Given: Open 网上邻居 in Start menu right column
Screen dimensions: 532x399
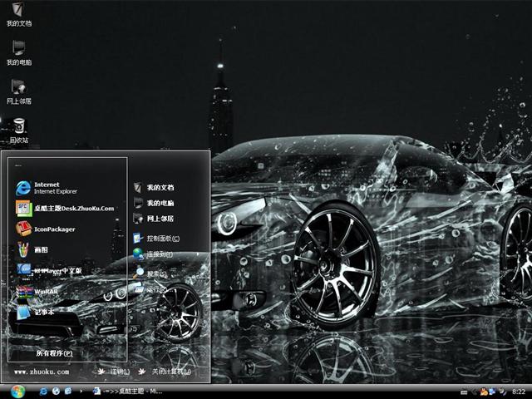Looking at the screenshot, I should [x=154, y=219].
